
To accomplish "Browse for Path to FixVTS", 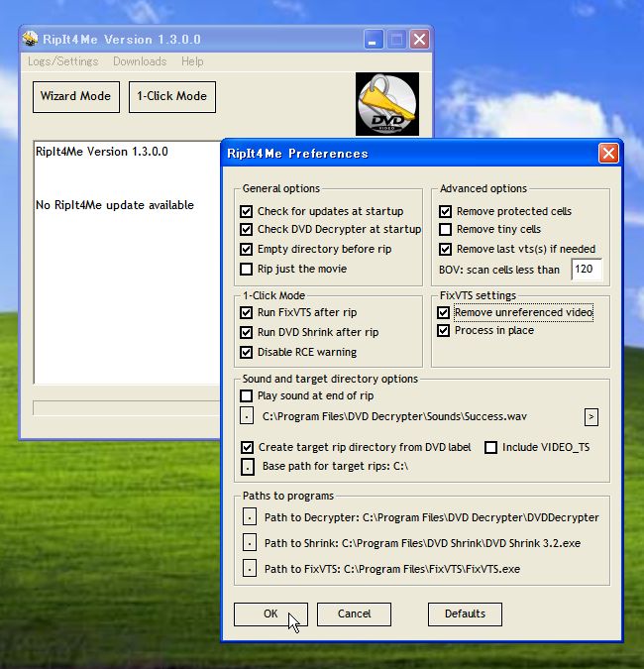I will [250, 568].
